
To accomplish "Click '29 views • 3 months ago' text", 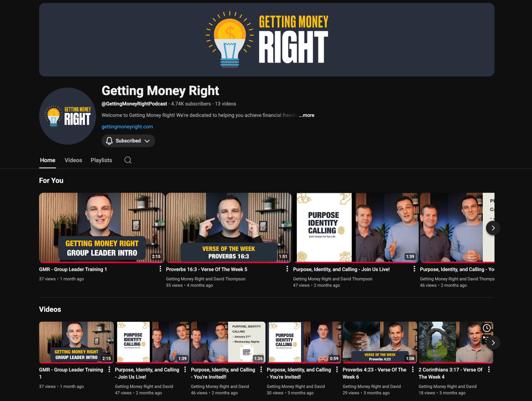I will [366, 393].
